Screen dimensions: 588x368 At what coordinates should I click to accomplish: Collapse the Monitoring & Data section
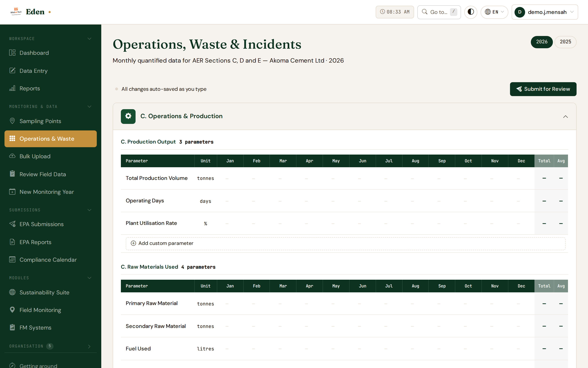89,107
